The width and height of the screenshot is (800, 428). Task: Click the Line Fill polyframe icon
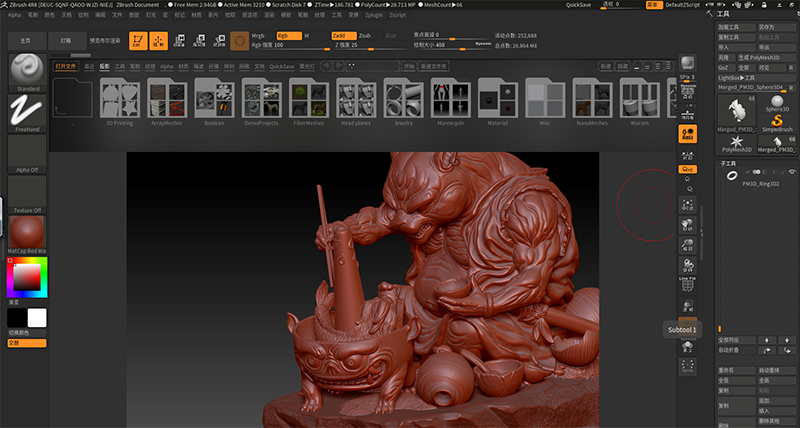pyautogui.click(x=688, y=284)
